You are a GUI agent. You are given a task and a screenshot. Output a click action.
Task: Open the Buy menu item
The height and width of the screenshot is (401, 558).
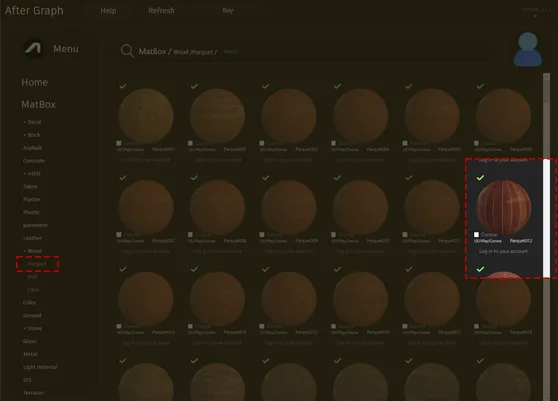[228, 10]
